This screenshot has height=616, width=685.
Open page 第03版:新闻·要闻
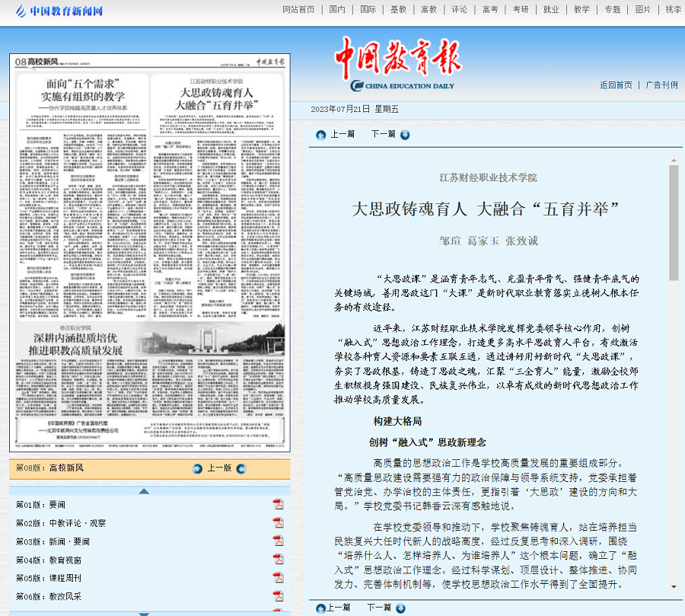click(53, 541)
